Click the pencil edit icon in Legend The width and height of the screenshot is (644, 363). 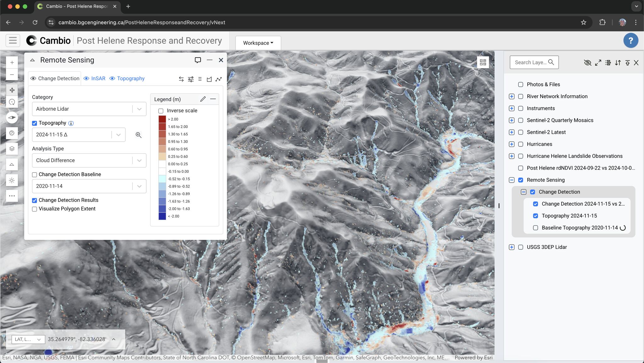click(203, 99)
